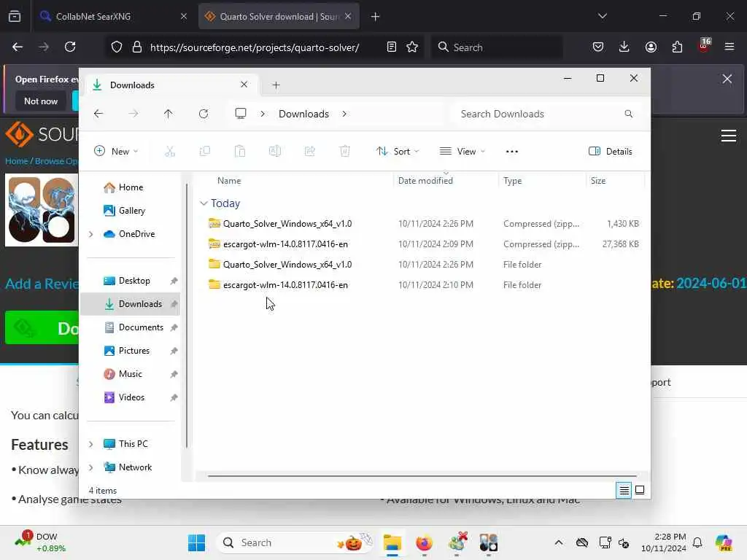Go back in File Explorer
Screen dimensions: 747x560
pyautogui.click(x=98, y=114)
